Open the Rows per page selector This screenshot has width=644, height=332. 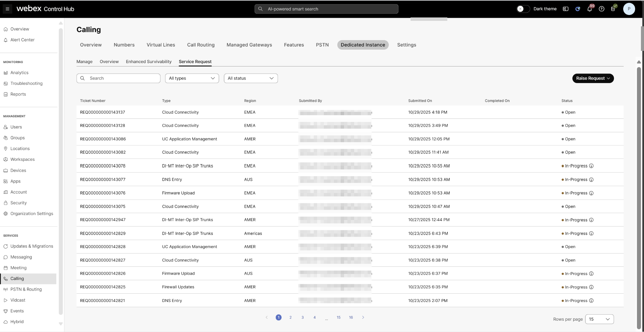click(599, 319)
